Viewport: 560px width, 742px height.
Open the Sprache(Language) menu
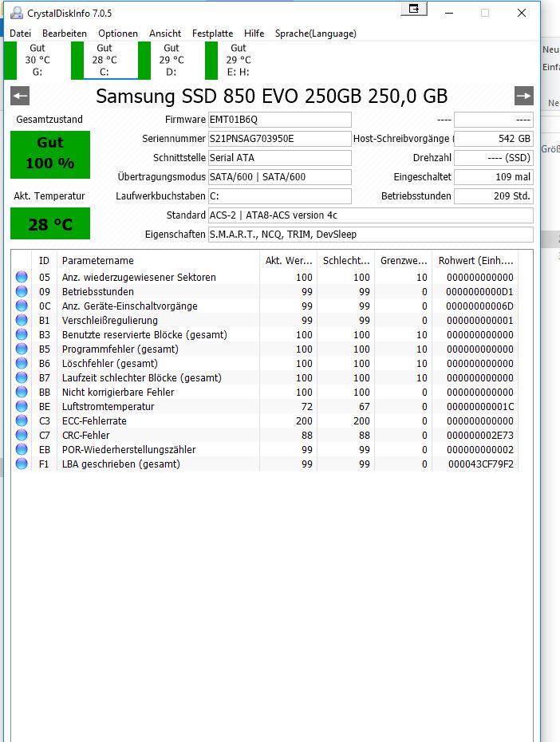[x=315, y=34]
